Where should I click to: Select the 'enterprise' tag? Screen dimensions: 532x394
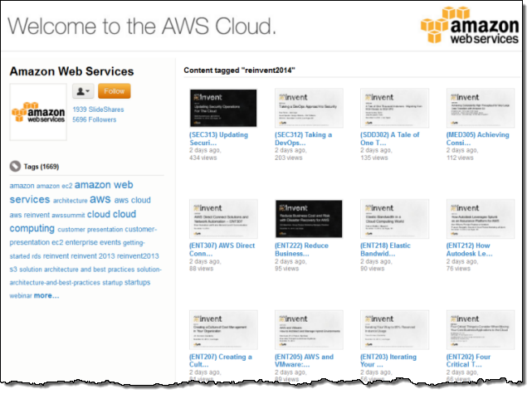click(x=81, y=242)
